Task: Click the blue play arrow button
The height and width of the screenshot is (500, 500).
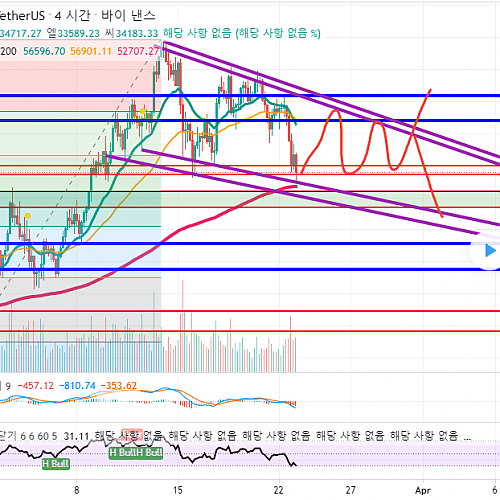Action: [490, 250]
